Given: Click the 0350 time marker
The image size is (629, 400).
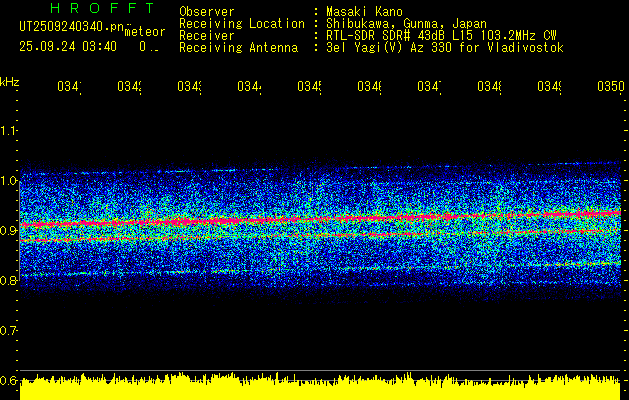Looking at the screenshot, I should click(x=611, y=86).
